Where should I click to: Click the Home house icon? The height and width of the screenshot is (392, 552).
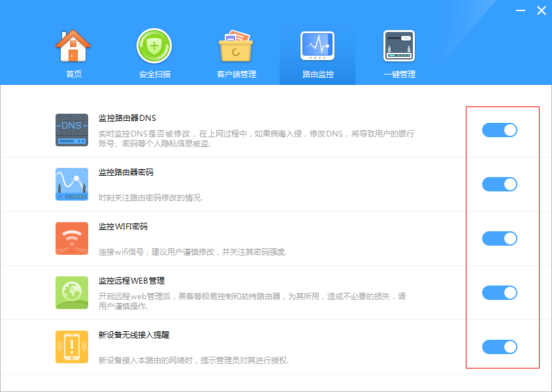click(x=73, y=46)
